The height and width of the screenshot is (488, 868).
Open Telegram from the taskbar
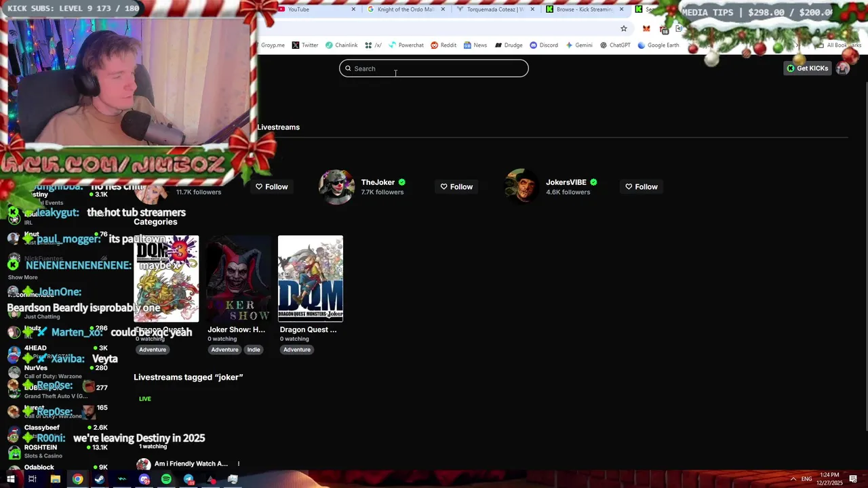click(x=189, y=479)
